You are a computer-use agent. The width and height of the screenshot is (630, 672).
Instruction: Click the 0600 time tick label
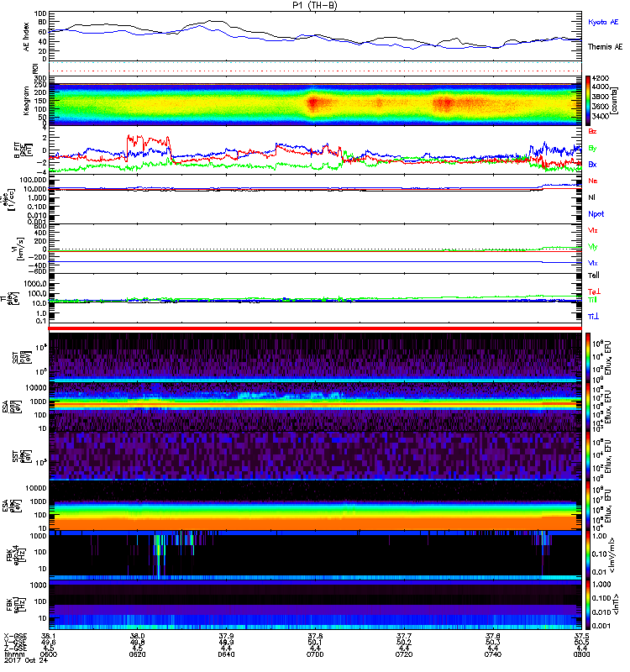pos(49,654)
